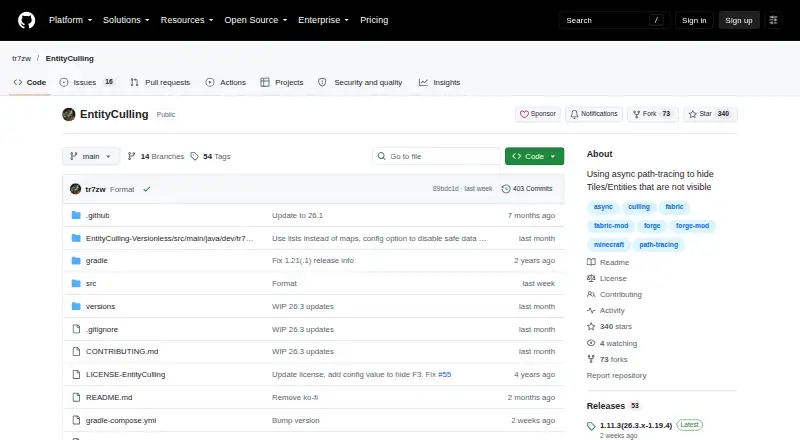This screenshot has width=800, height=440.
Task: Focus the Go to file field
Action: (x=437, y=156)
